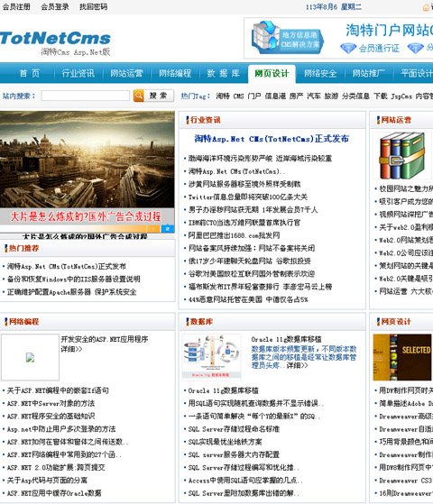This screenshot has width=433, height=504.
Task: Switch to slideshow's orange slide indicator
Action: coord(153,228)
